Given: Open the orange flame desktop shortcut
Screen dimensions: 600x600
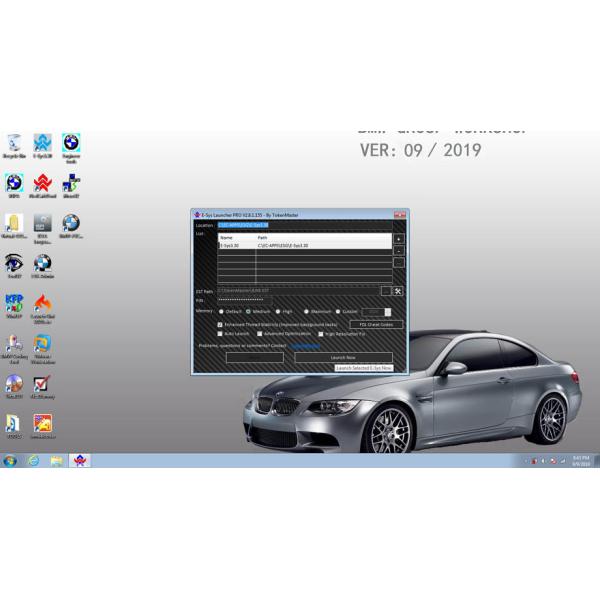Looking at the screenshot, I should point(42,309).
